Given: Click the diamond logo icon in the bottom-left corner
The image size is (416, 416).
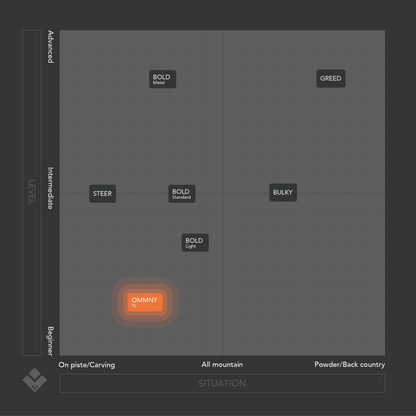Looking at the screenshot, I should pos(35,380).
